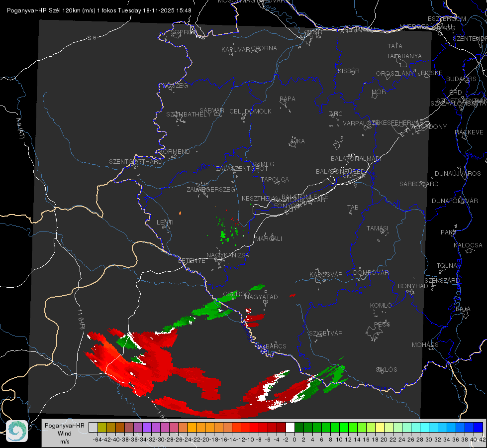Click the BICSKE city label

(x=431, y=73)
